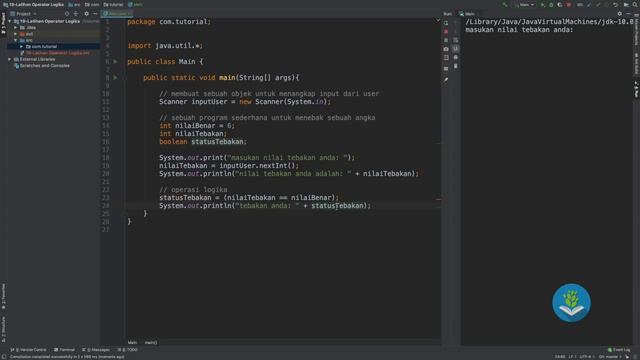Open the Project tool window from the left stripe
This screenshot has width=640, height=360.
[3, 24]
